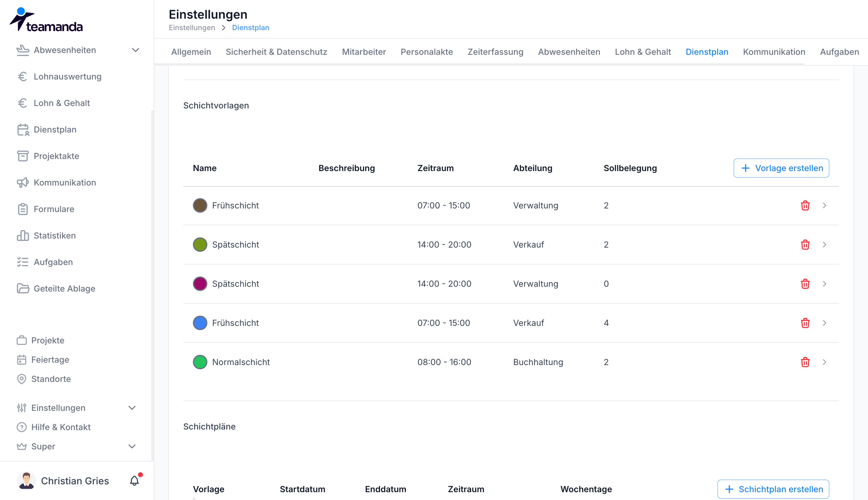This screenshot has width=868, height=500.
Task: Click the Dienstplan calendar icon in sidebar
Action: coord(23,130)
